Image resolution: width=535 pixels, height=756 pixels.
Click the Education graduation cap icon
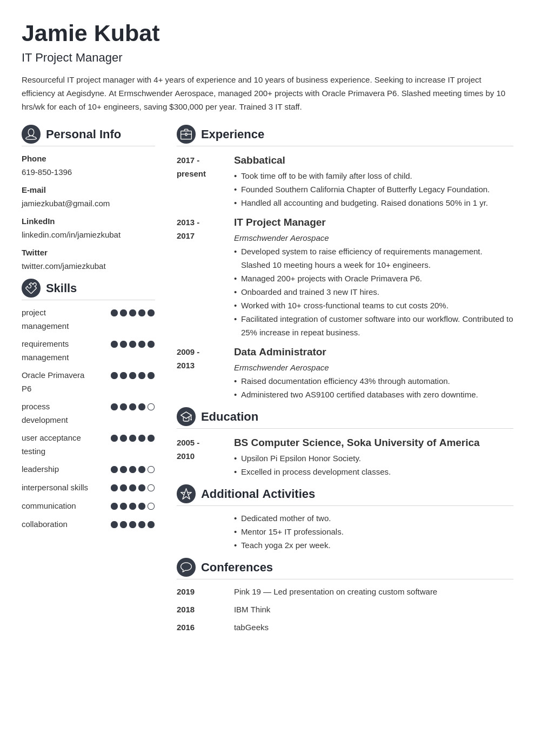186,416
